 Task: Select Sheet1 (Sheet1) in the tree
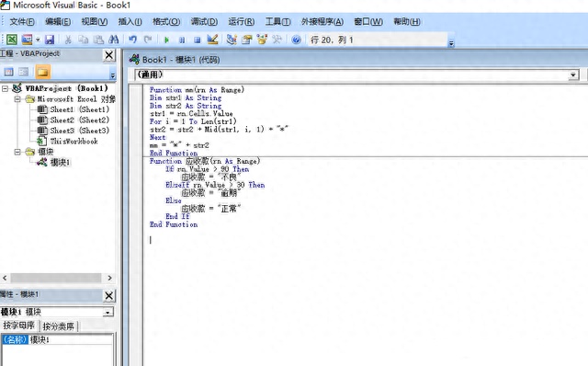pos(80,109)
